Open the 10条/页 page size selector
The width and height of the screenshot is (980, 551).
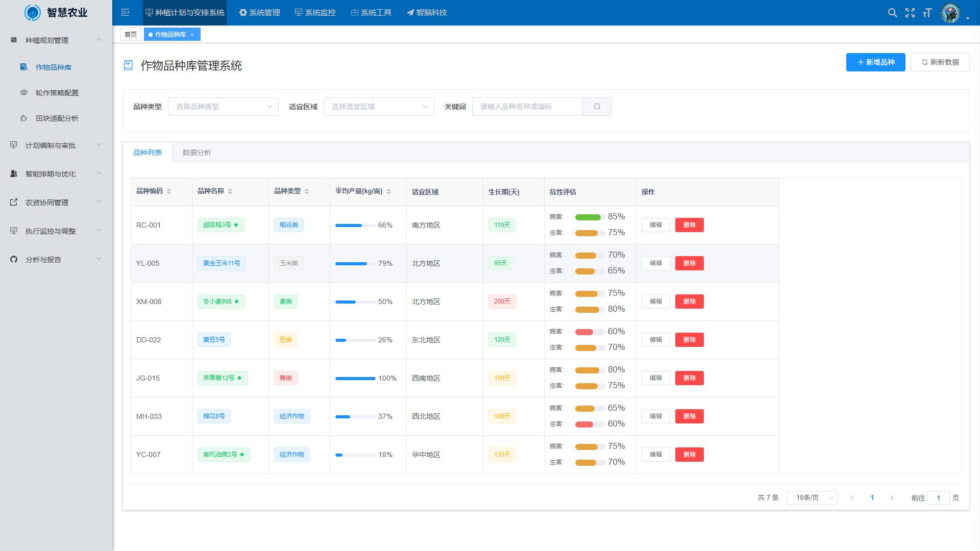tap(812, 497)
